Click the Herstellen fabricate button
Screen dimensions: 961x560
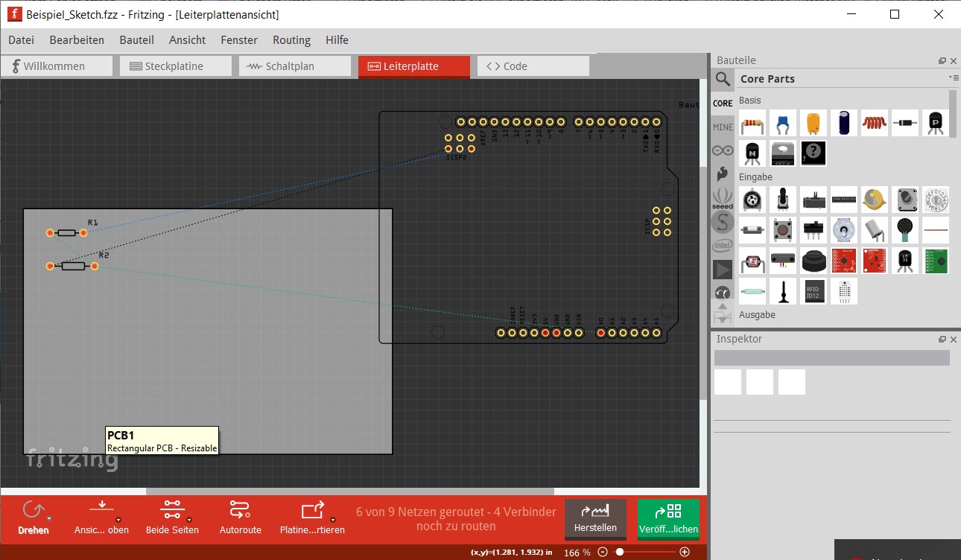(x=595, y=519)
